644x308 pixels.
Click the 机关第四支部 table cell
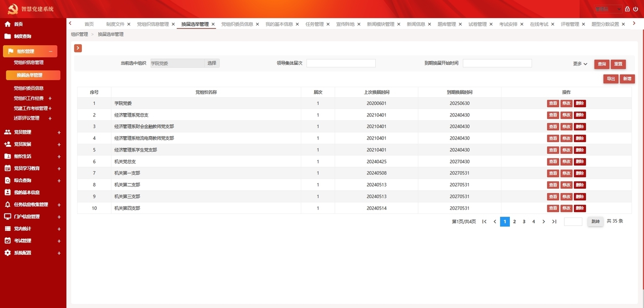206,208
